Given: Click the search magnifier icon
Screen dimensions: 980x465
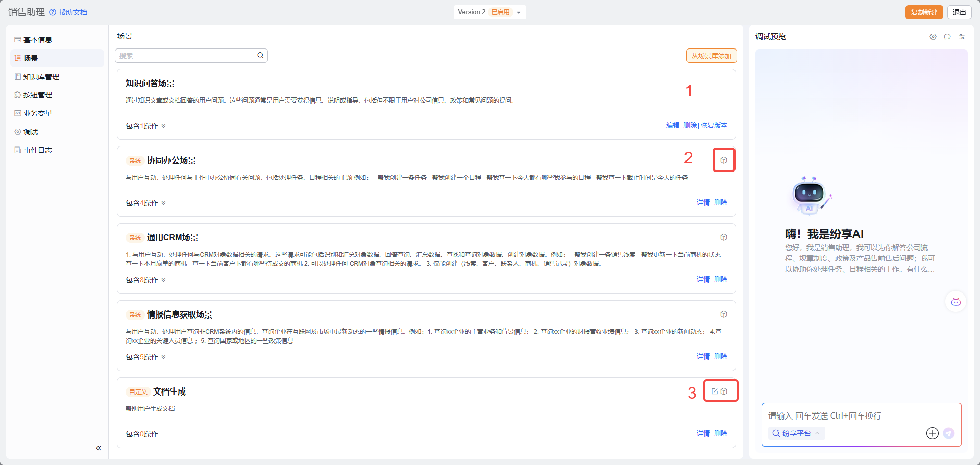Looking at the screenshot, I should click(x=260, y=55).
